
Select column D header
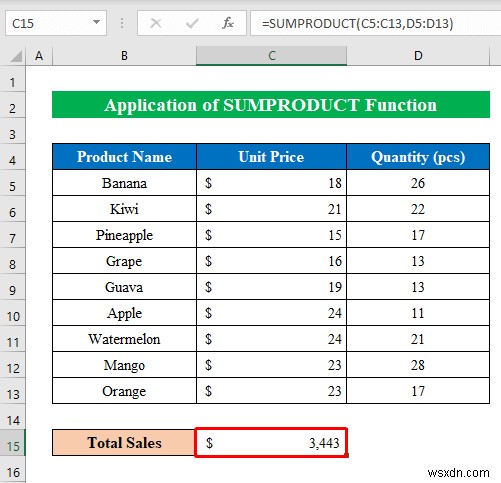[x=418, y=56]
